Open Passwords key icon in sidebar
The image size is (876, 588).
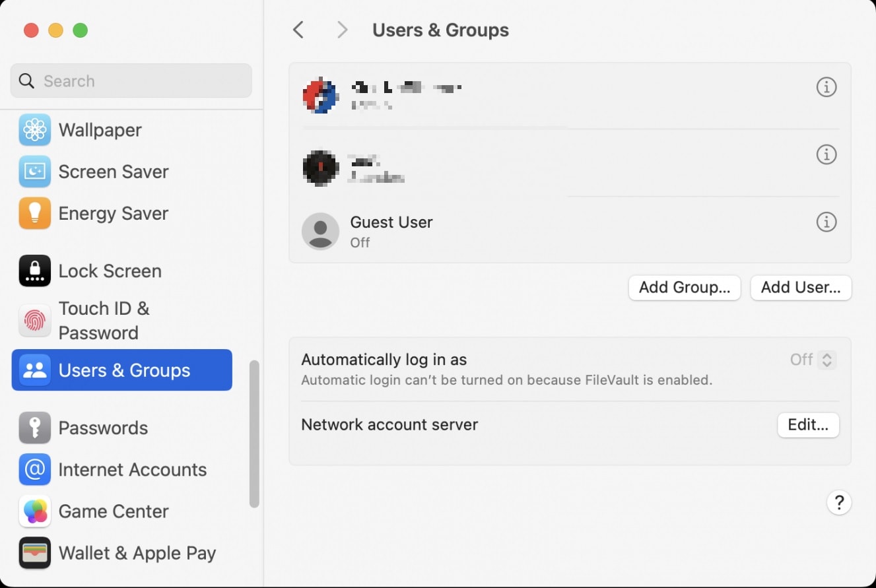point(34,428)
